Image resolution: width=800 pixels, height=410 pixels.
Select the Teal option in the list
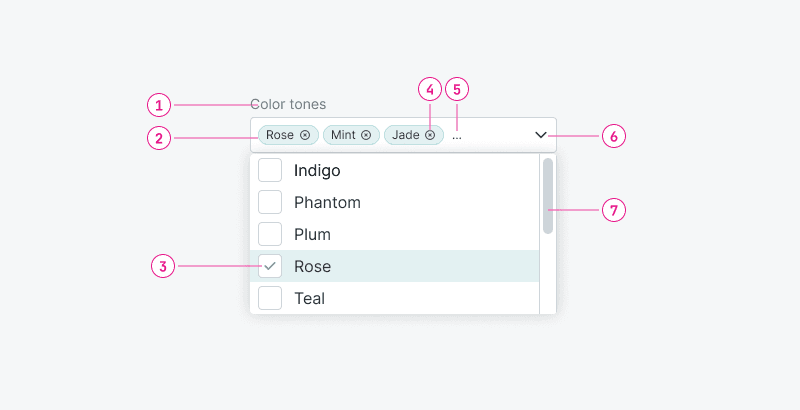point(309,298)
